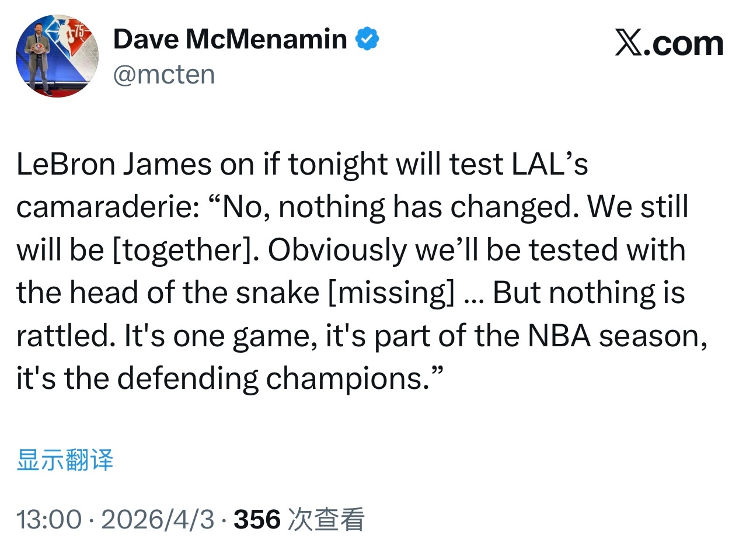Screen dimensions: 753x560
Task: Select the words "LeBron James" in the tweet
Action: pyautogui.click(x=114, y=164)
